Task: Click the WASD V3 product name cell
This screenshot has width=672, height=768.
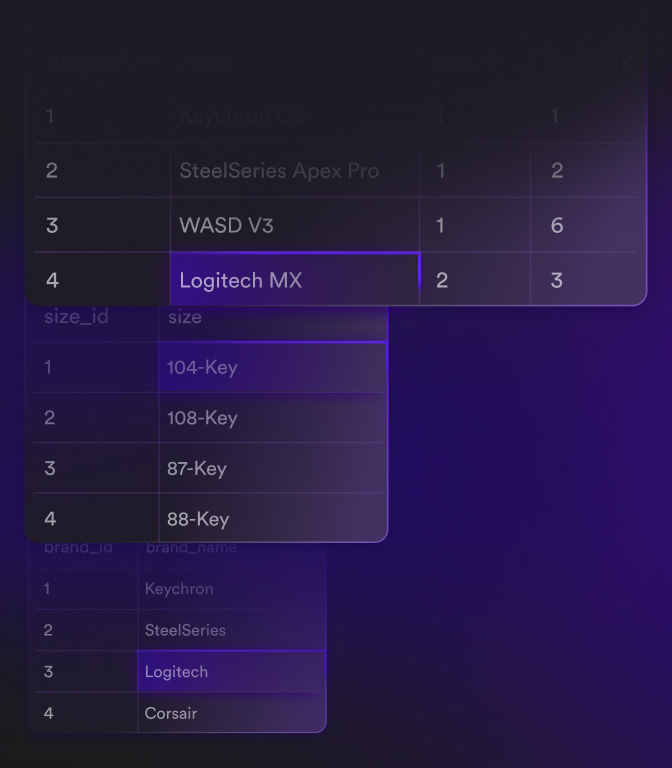Action: (295, 225)
